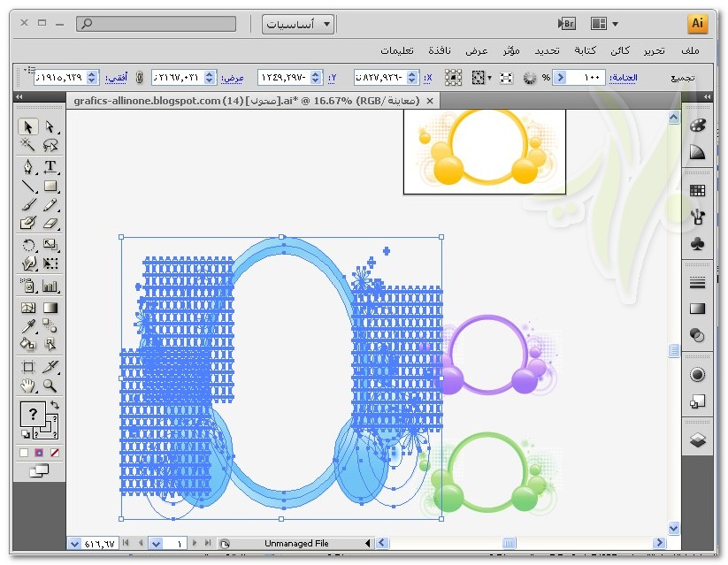Viewport: 728px width, 565px height.
Task: Open the Symbols panel icon
Action: [x=697, y=243]
